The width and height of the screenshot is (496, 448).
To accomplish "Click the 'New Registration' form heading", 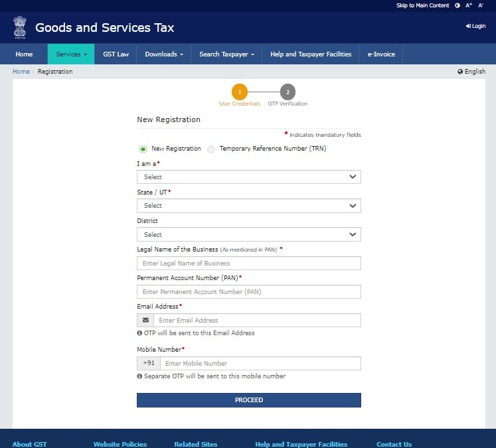I will (x=169, y=119).
